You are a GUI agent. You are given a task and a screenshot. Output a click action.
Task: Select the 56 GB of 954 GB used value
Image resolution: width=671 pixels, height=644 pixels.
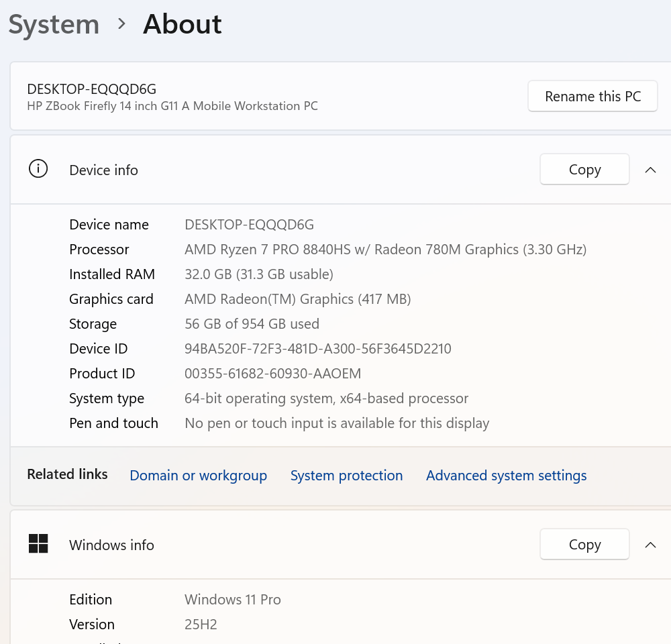coord(252,323)
